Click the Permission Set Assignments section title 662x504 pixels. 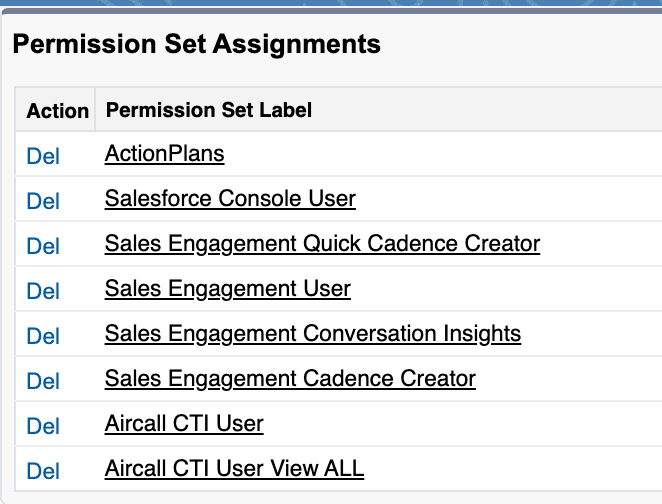[196, 44]
